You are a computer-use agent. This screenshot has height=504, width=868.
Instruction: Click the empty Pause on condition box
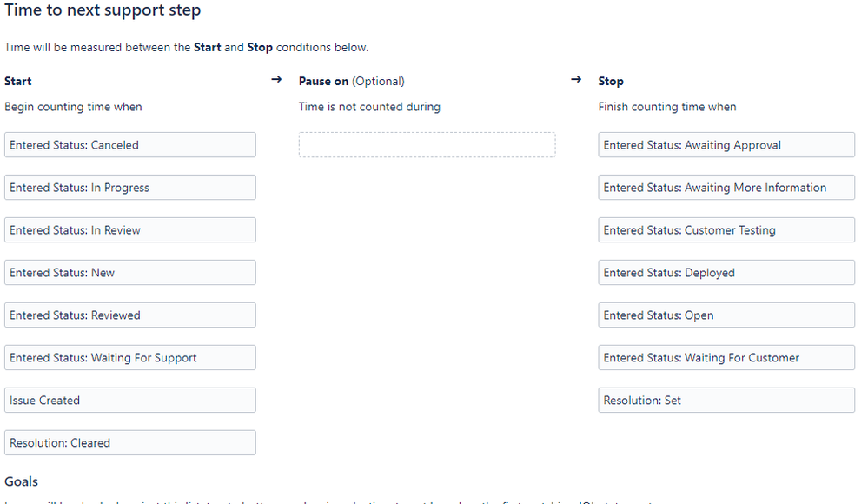[427, 145]
